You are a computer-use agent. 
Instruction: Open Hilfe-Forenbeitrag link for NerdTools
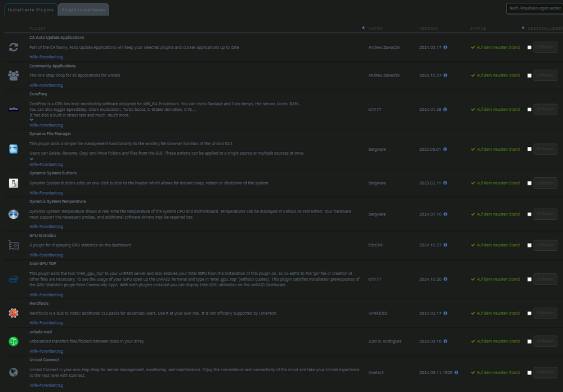pos(46,323)
